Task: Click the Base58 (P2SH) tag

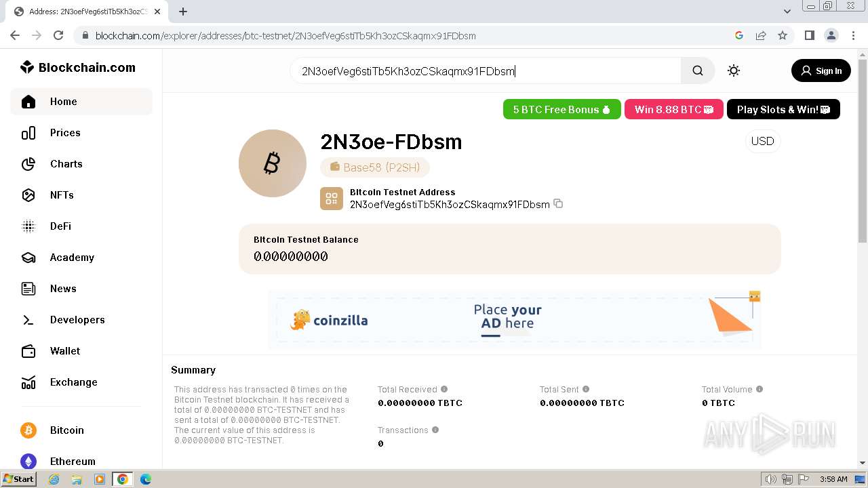Action: pos(375,167)
